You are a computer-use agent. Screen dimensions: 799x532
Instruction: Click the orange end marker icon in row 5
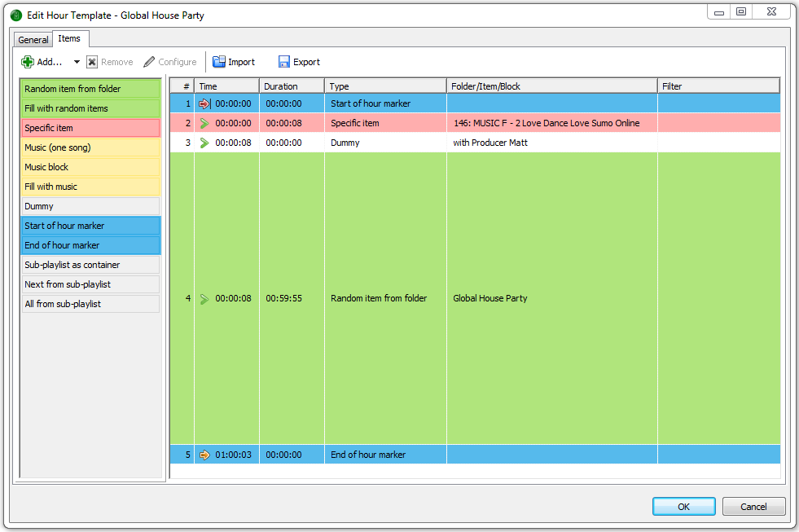[x=204, y=455]
